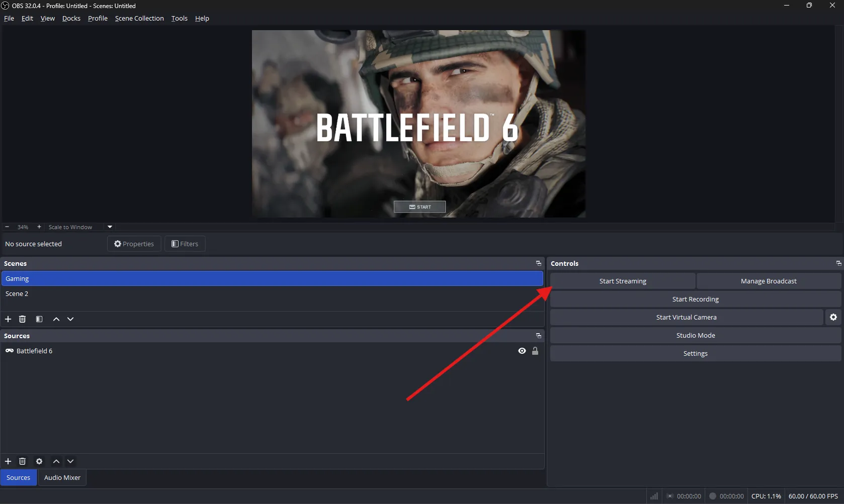This screenshot has width=844, height=504.
Task: Open the preview scaling dropdown
Action: 110,227
